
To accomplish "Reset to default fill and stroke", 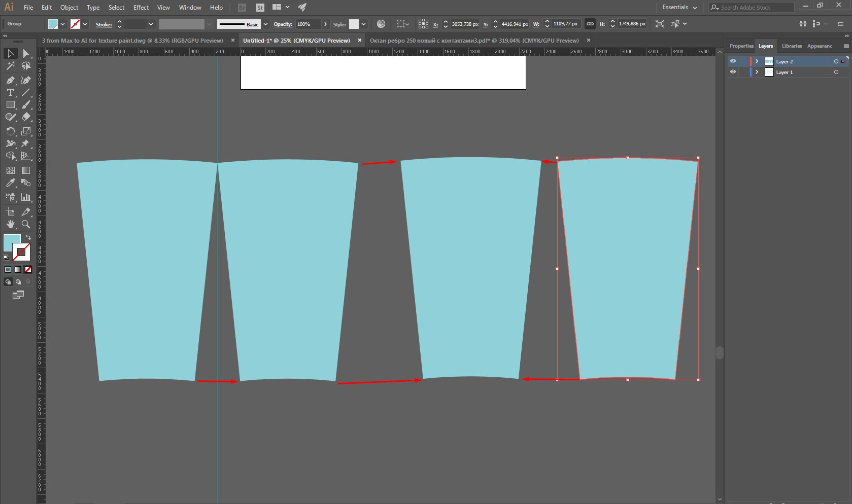I will [6, 258].
